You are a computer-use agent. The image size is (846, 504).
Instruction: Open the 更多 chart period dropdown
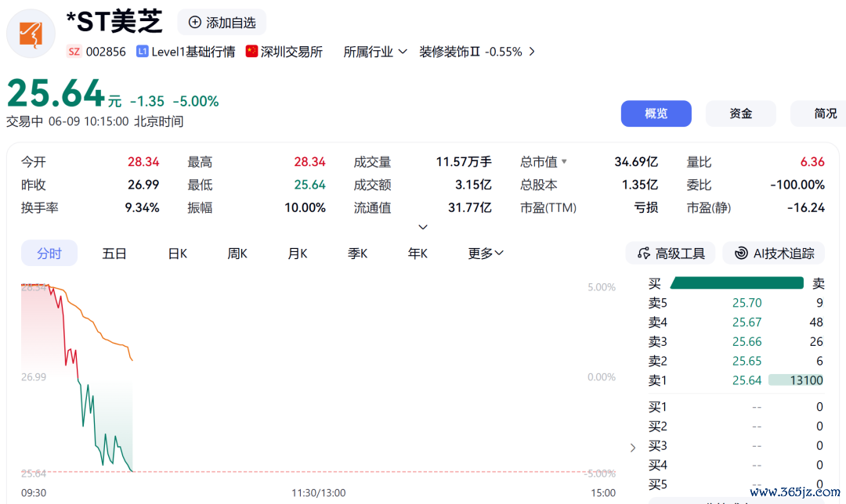tap(486, 254)
